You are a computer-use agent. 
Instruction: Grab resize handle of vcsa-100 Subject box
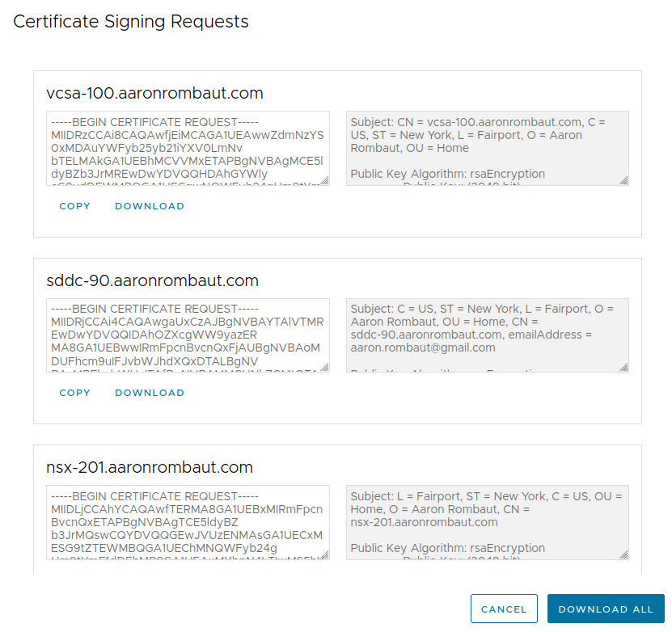click(624, 181)
